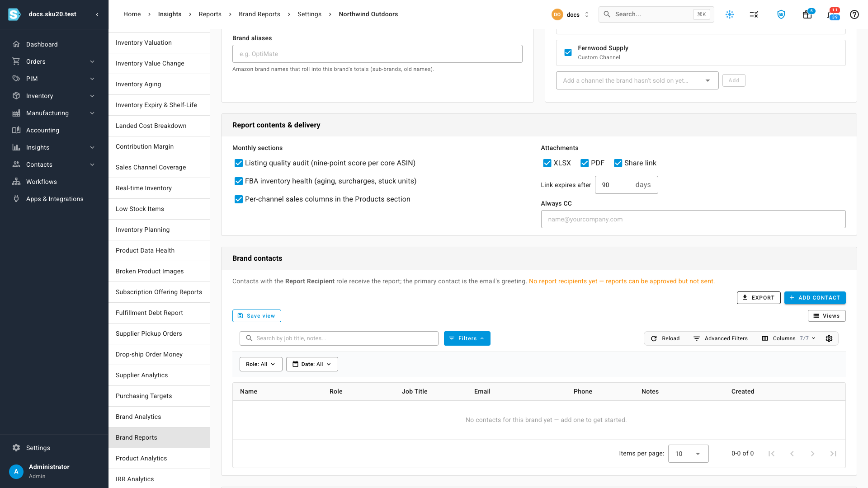The height and width of the screenshot is (488, 868).
Task: Click the shield security icon
Action: (x=781, y=14)
